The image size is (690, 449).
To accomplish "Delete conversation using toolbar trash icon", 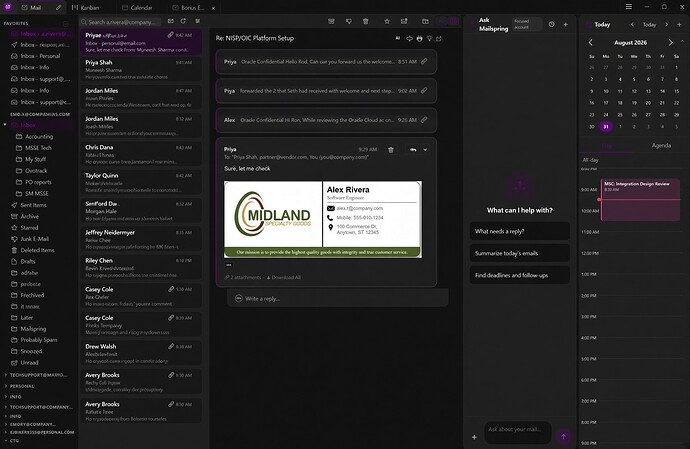I will click(365, 21).
